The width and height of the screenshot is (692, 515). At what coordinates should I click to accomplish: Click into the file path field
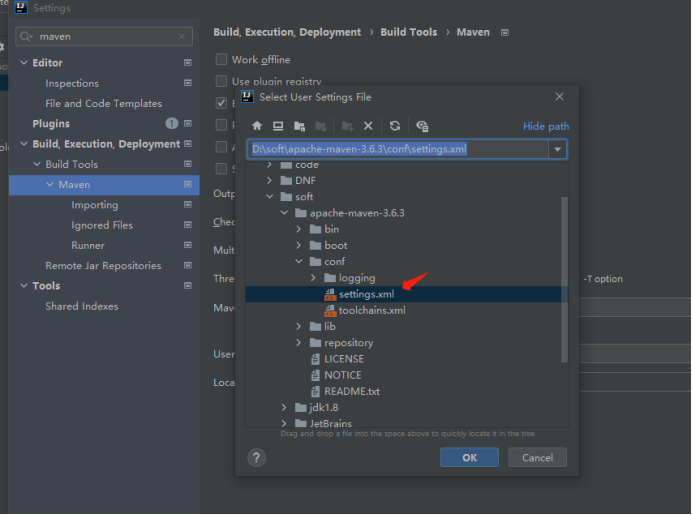pyautogui.click(x=398, y=149)
